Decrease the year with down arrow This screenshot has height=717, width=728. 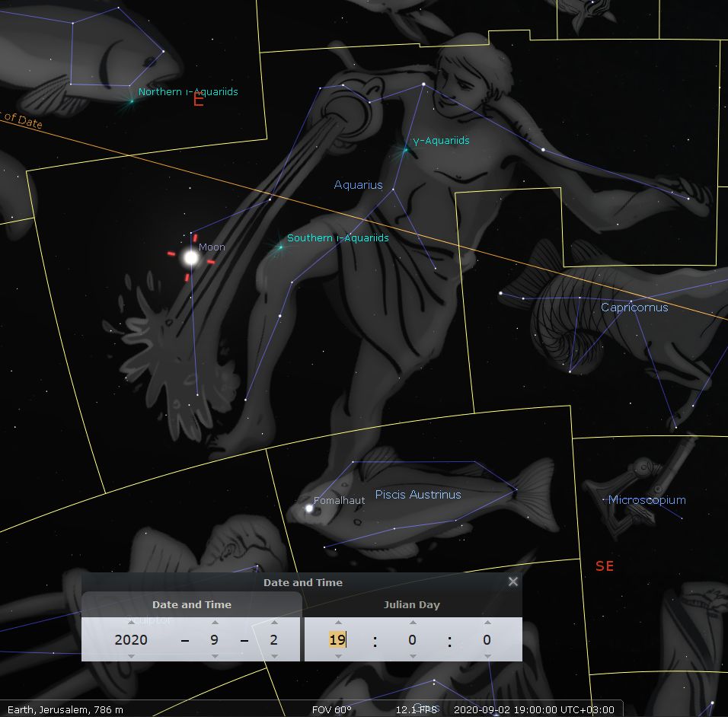pyautogui.click(x=131, y=656)
